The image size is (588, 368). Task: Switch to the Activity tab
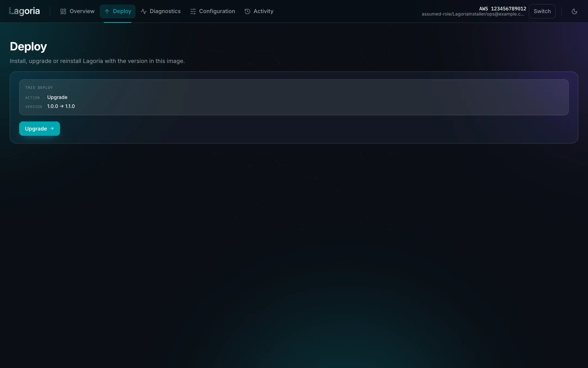(x=259, y=11)
